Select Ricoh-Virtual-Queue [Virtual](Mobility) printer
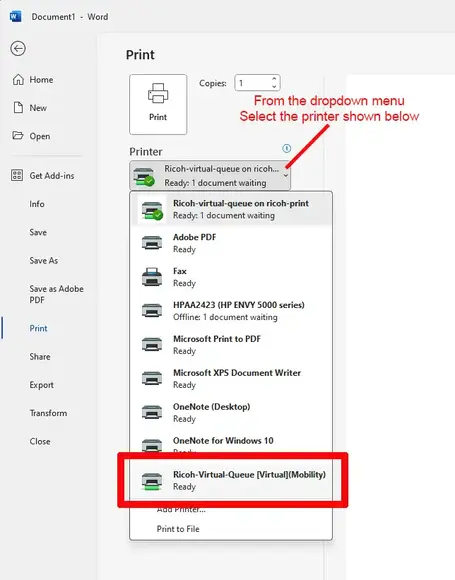This screenshot has height=580, width=455. click(x=231, y=480)
